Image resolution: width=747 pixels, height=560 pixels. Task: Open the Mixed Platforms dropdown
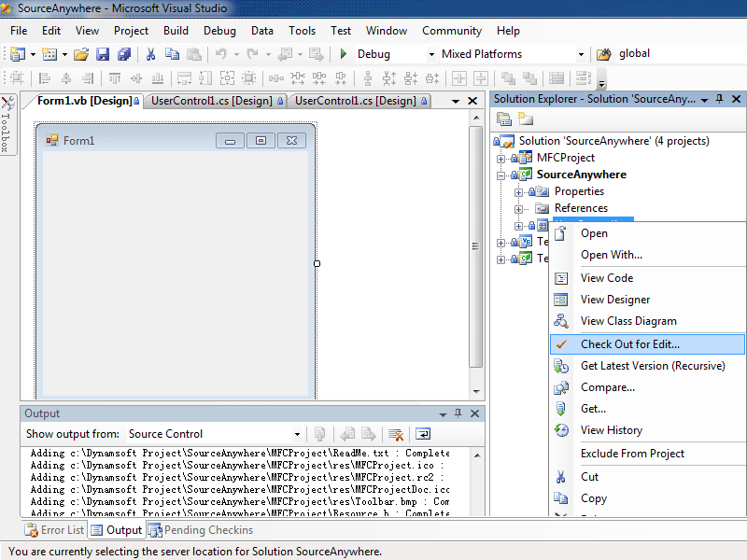tap(581, 54)
